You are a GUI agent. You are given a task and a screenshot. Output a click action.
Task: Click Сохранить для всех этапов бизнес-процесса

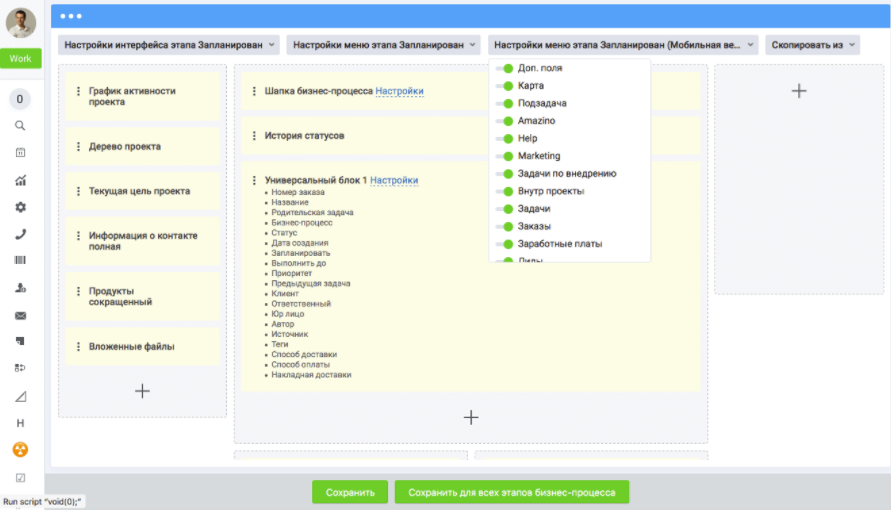click(512, 492)
